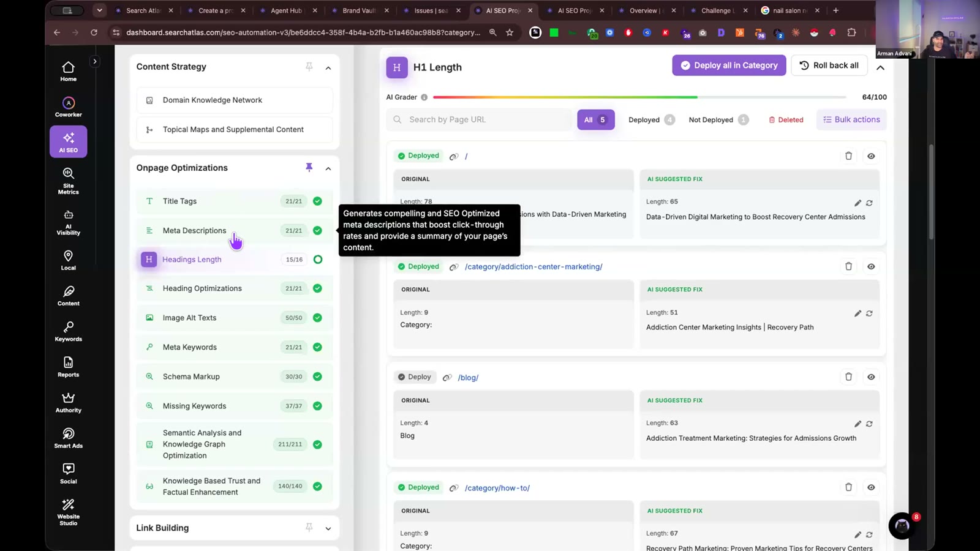Toggle preview eye for /category/addiction-center-marketing/
Screen dimensions: 980x551
pos(871,266)
